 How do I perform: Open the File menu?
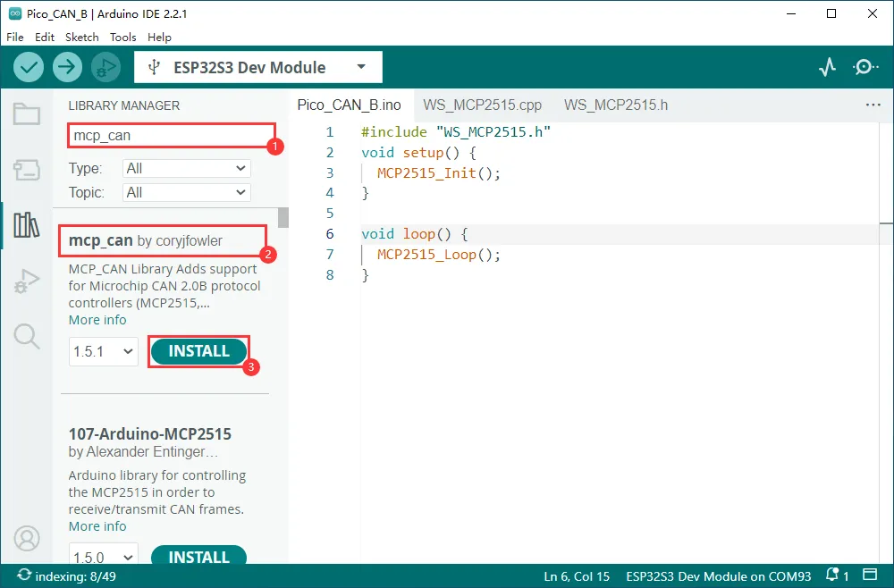coord(15,37)
